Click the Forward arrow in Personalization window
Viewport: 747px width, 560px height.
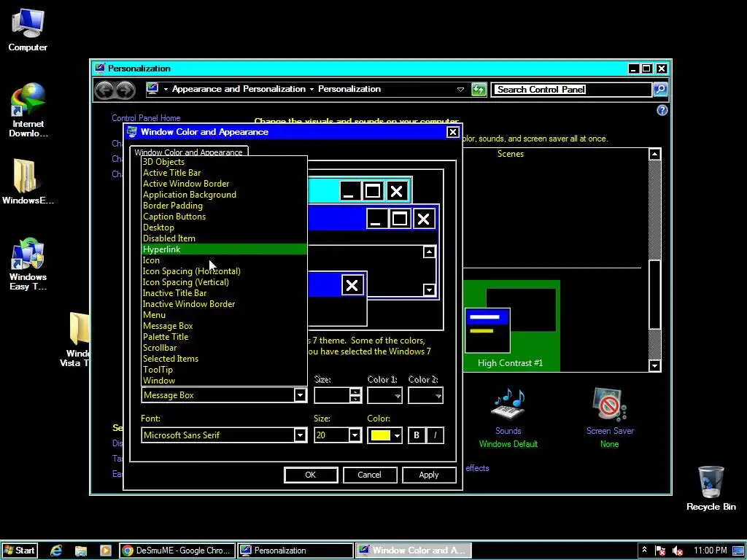click(x=125, y=90)
